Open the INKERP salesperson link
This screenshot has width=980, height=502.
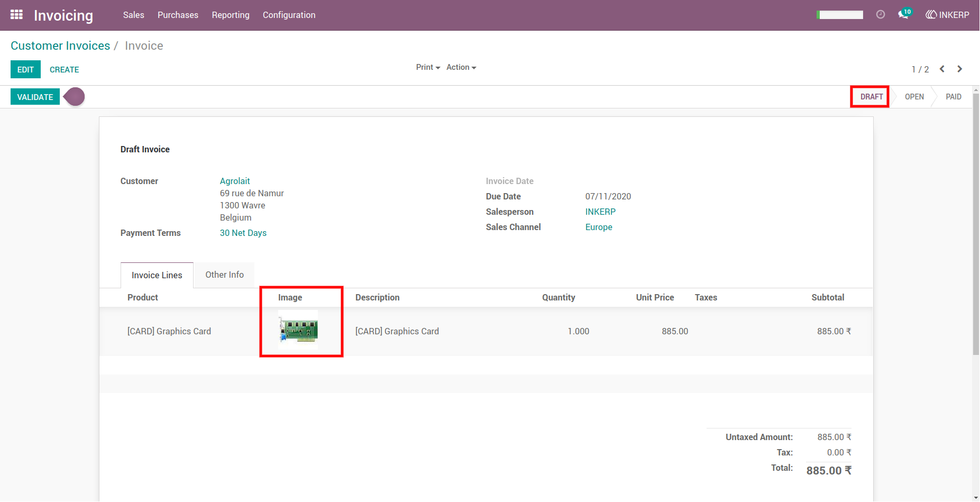(x=600, y=212)
